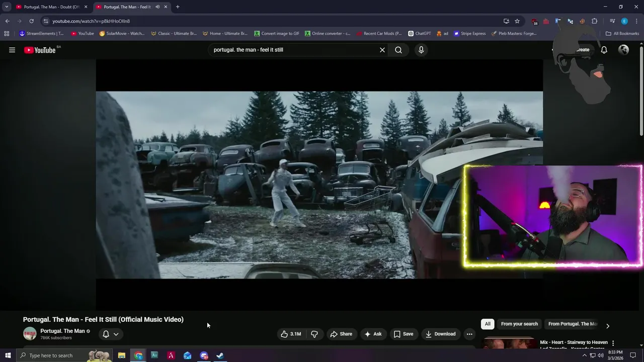Open the StreamElements bookmark
Viewport: 644px width, 362px height.
41,34
